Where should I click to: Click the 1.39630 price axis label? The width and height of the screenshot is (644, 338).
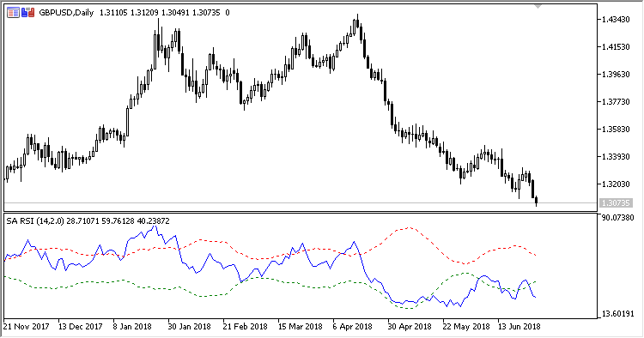tap(616, 75)
